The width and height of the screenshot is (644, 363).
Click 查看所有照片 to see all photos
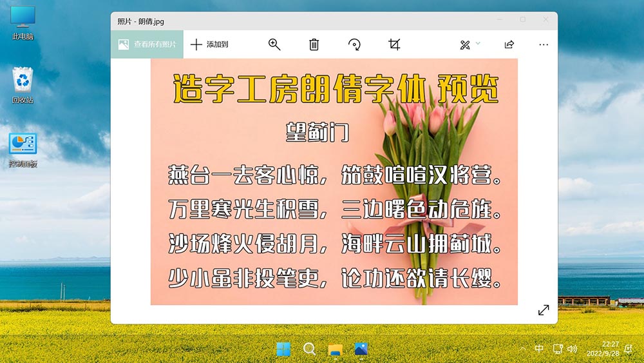tap(147, 44)
